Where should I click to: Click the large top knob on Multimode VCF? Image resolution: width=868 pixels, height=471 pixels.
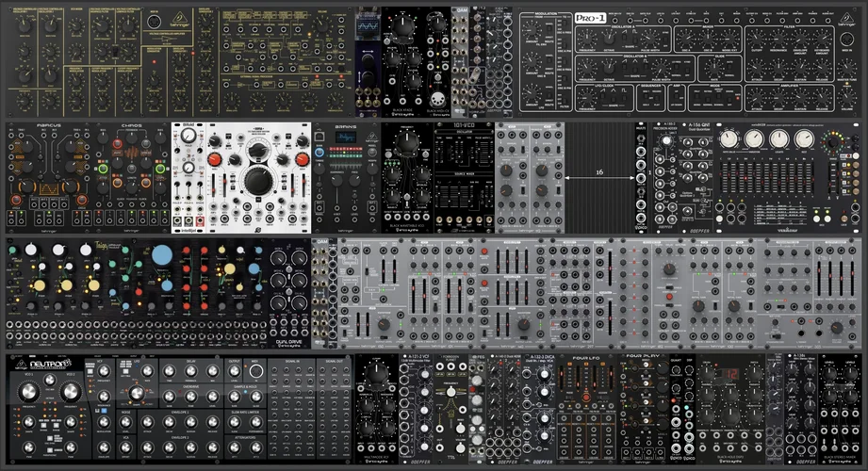376,373
